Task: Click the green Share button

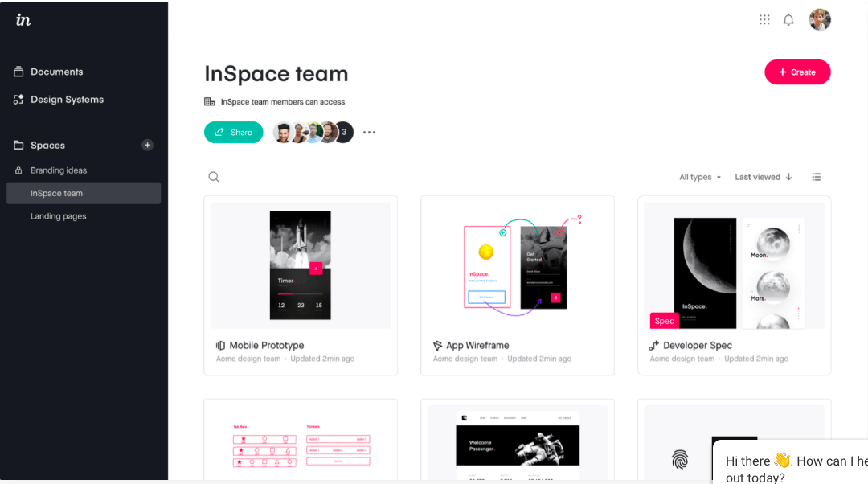Action: tap(234, 133)
